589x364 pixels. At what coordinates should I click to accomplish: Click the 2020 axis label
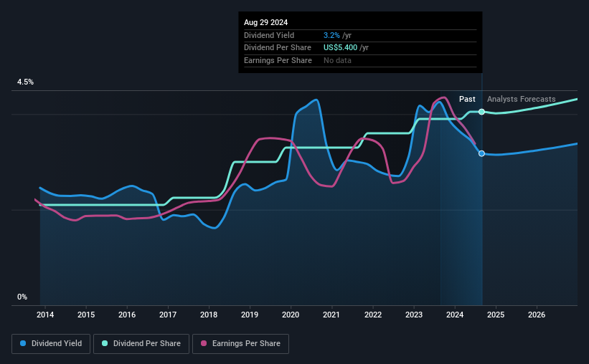(x=291, y=315)
